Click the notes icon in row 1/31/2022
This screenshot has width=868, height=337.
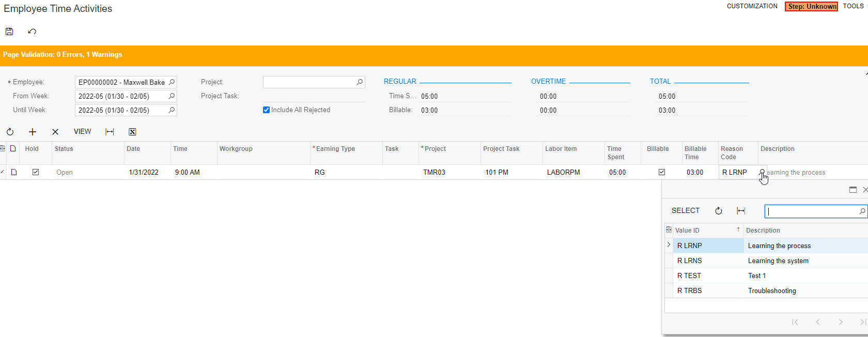(x=14, y=172)
